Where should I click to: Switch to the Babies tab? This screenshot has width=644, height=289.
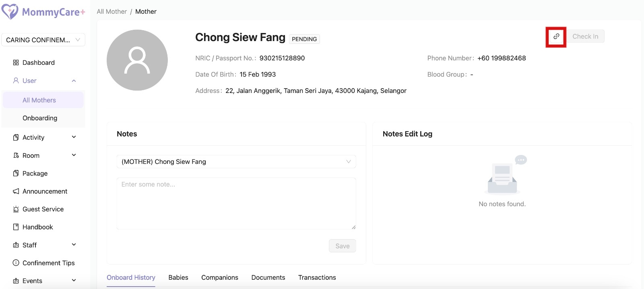tap(178, 278)
